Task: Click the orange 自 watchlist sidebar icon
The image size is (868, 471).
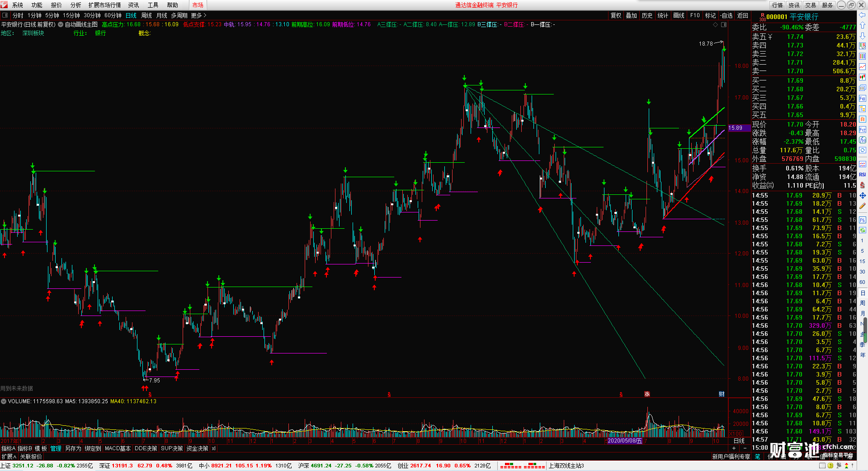Action: coord(863,119)
